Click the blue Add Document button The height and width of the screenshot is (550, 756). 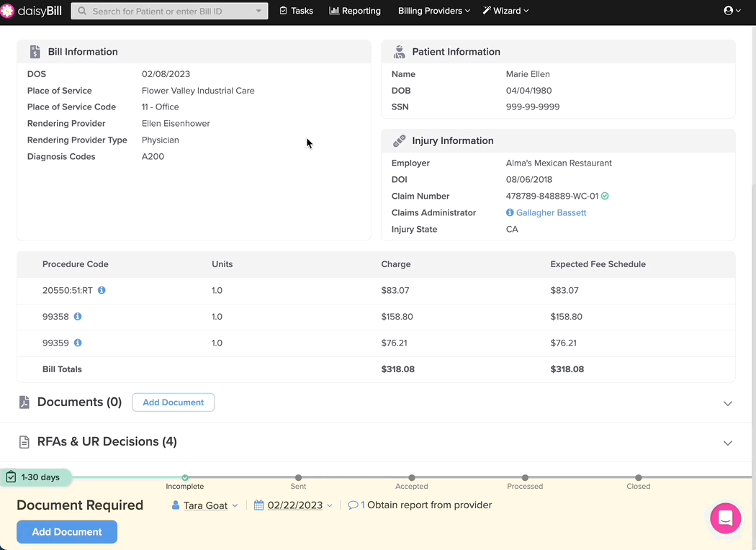67,532
